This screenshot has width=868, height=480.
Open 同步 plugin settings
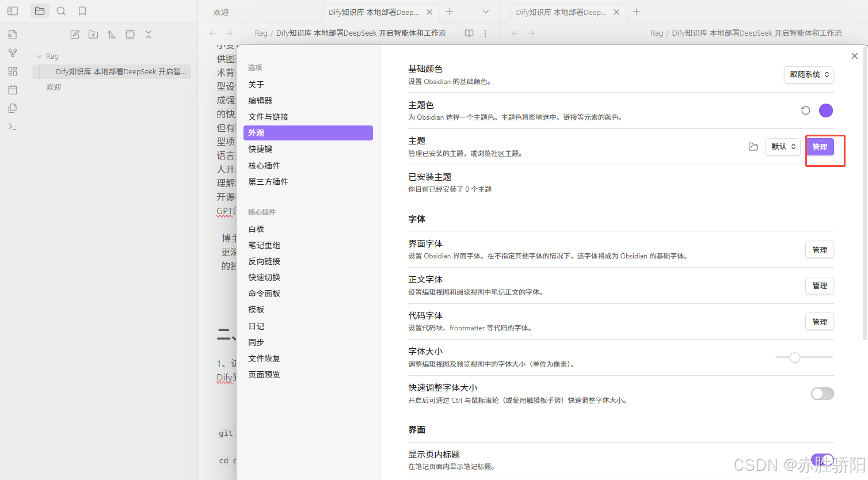[308, 342]
